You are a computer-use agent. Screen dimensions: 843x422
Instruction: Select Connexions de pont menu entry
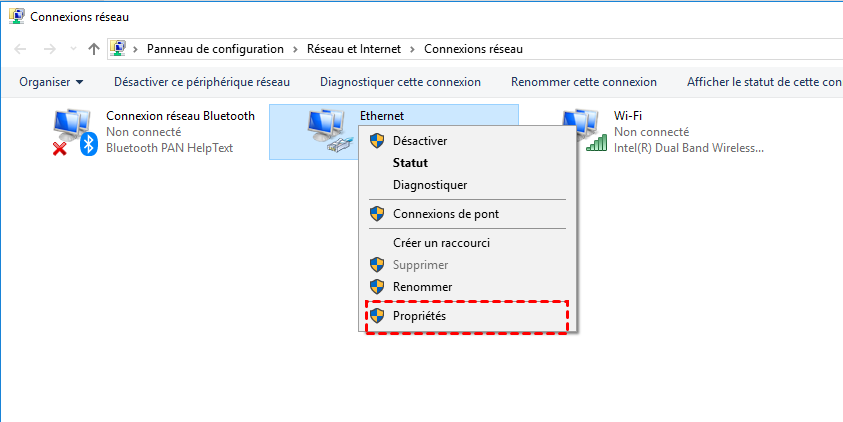click(x=445, y=213)
